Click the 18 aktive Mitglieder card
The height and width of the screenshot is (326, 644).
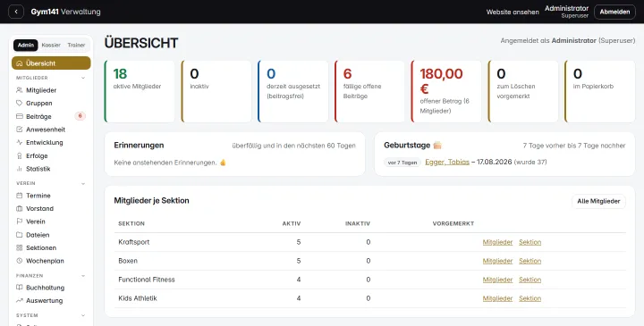pyautogui.click(x=140, y=91)
